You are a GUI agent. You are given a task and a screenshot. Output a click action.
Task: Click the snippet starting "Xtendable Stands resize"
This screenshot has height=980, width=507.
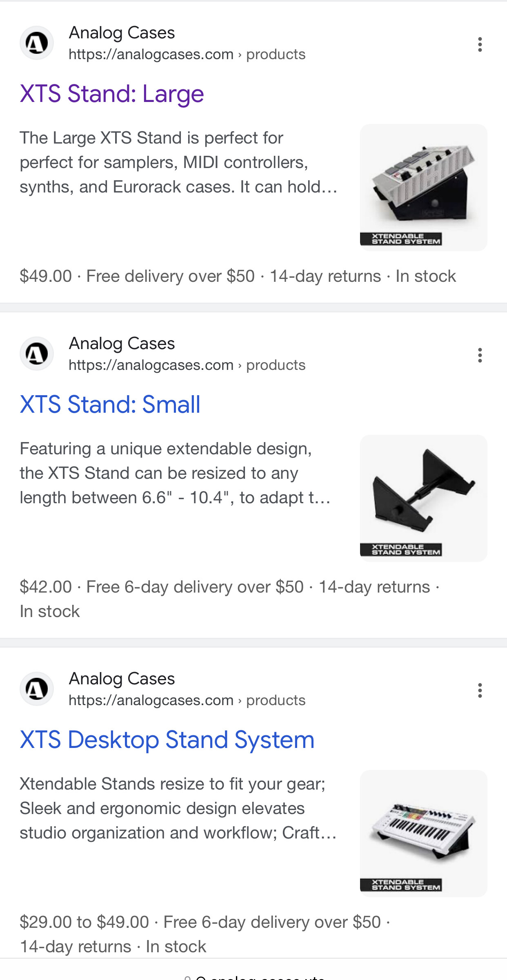[x=178, y=808]
